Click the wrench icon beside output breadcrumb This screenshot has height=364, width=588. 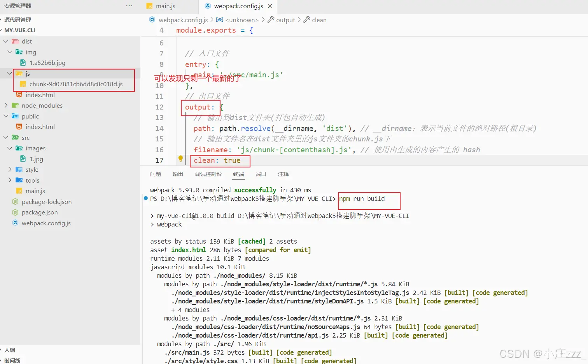pyautogui.click(x=271, y=19)
